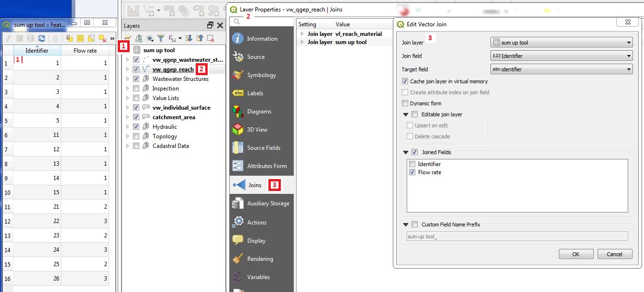Collapse Editable join layer group triangle
The width and height of the screenshot is (644, 292).
406,114
